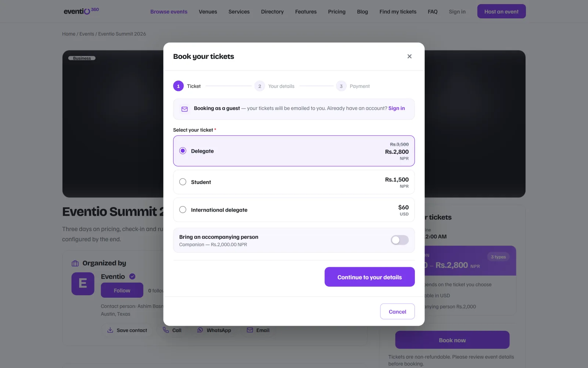Click the Companion Rs.2,000.00 NPR text

coord(213,245)
